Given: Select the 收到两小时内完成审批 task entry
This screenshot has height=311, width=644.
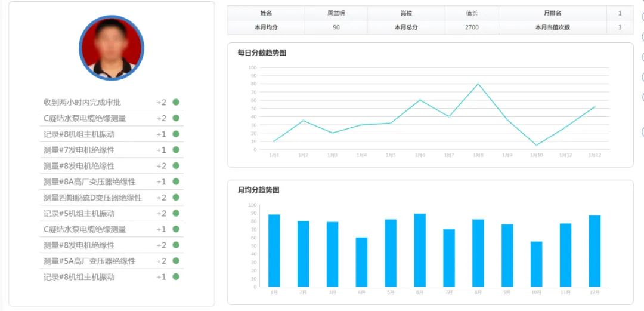Looking at the screenshot, I should (82, 103).
